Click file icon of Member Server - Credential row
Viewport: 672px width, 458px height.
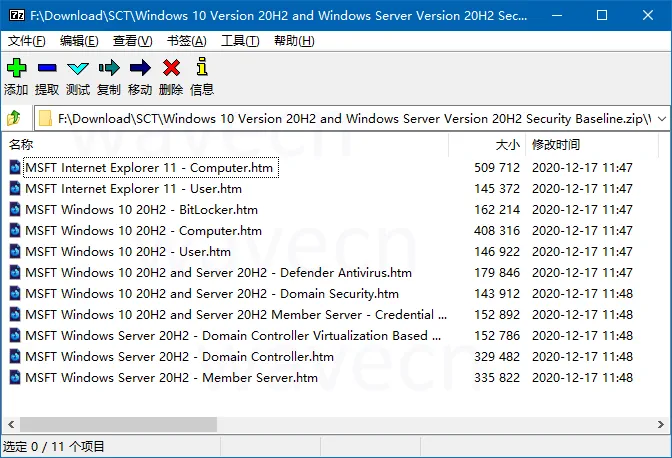tap(15, 314)
